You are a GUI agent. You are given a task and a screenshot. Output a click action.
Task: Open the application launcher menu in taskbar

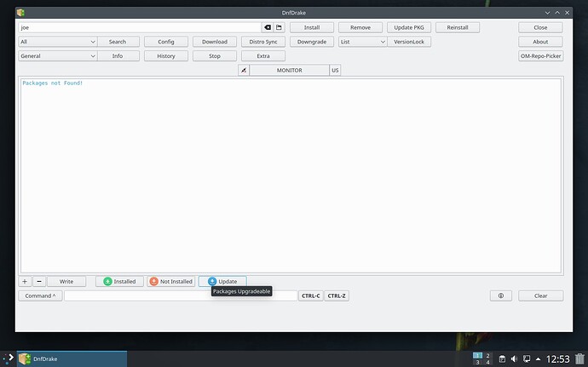[x=9, y=358]
